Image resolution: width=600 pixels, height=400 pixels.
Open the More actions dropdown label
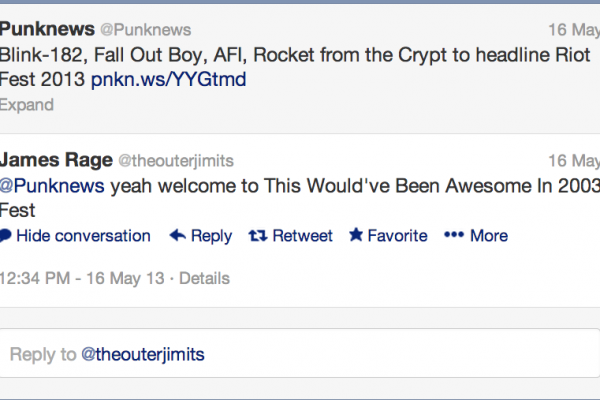tap(489, 236)
